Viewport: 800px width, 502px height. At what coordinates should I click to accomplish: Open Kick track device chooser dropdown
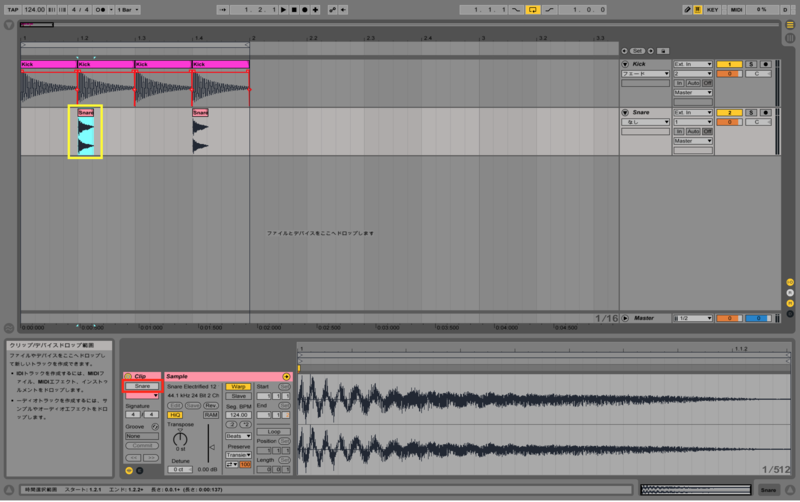(x=645, y=74)
